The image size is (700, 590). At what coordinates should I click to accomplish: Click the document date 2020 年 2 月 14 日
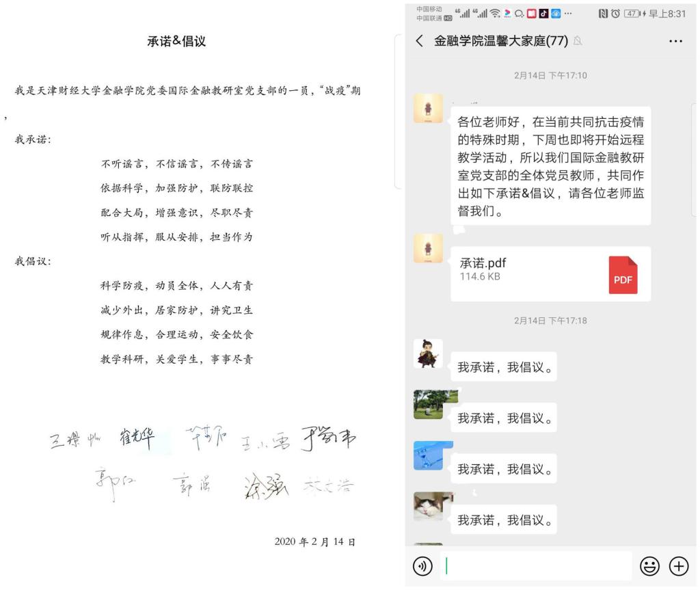tap(314, 541)
